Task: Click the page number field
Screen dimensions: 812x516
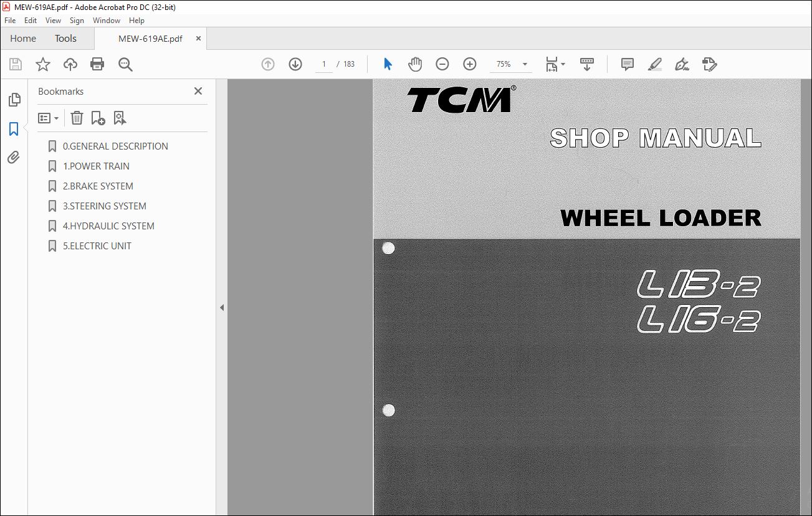Action: pos(324,64)
